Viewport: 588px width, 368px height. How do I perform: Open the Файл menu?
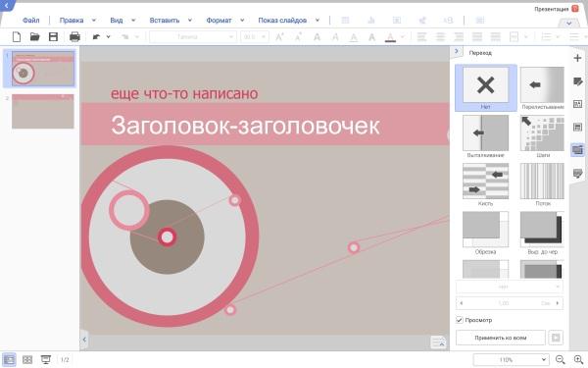point(30,21)
